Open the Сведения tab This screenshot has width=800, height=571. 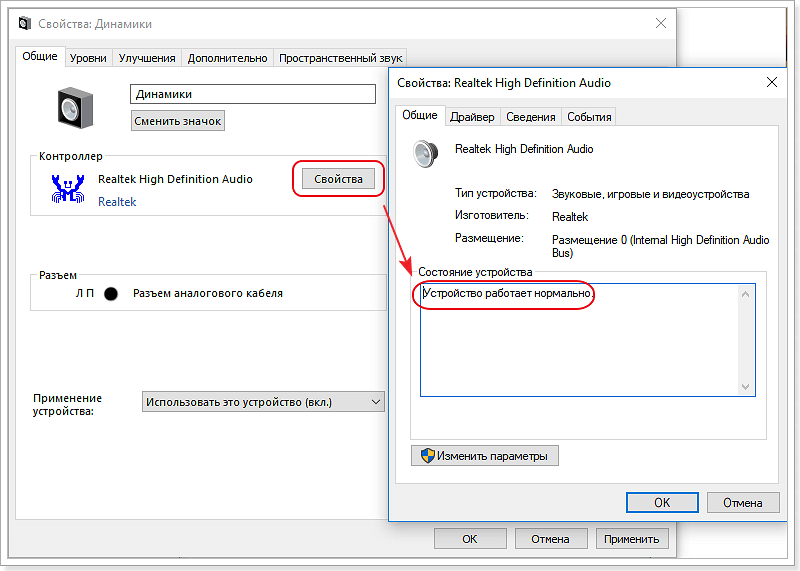click(531, 117)
